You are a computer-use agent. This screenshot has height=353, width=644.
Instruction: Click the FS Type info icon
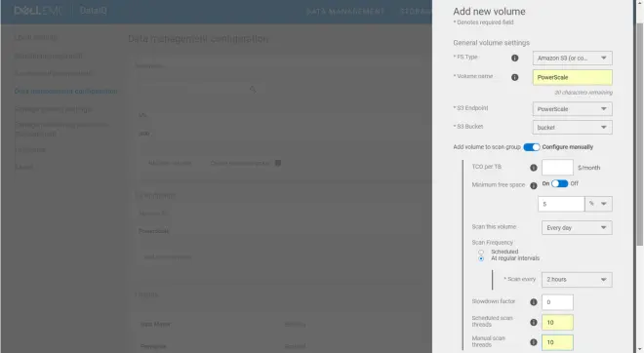[x=514, y=58]
